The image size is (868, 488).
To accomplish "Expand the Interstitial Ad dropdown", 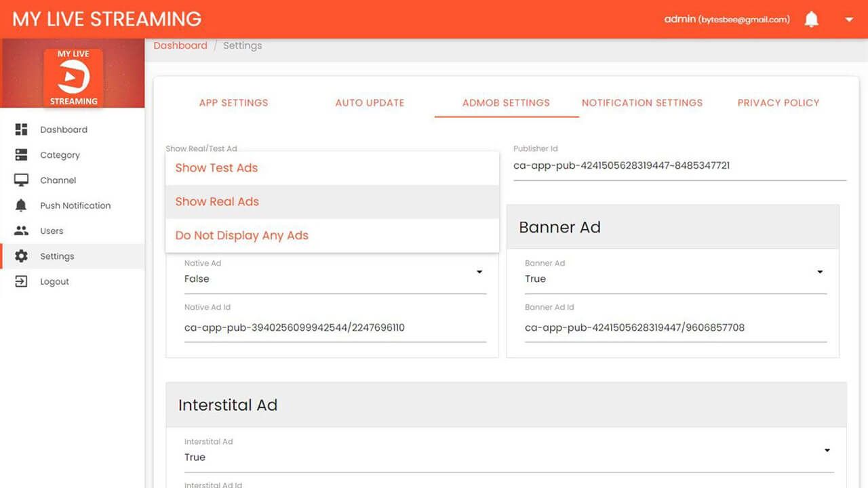I will pyautogui.click(x=827, y=451).
